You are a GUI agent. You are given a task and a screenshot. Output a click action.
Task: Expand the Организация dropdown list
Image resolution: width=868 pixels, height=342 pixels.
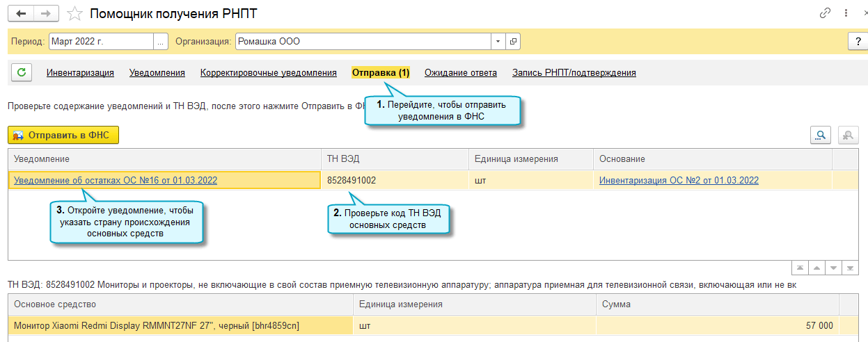498,42
